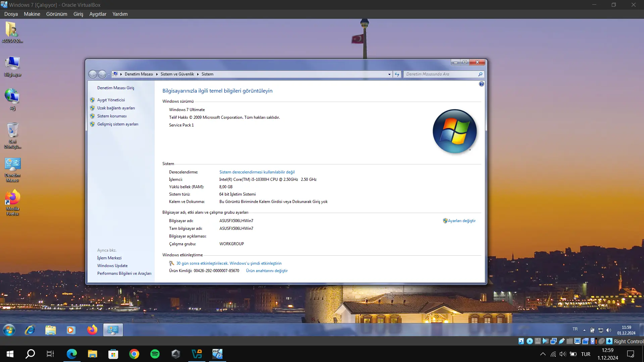The image size is (644, 362).
Task: Open the host notification center icon
Action: [631, 354]
